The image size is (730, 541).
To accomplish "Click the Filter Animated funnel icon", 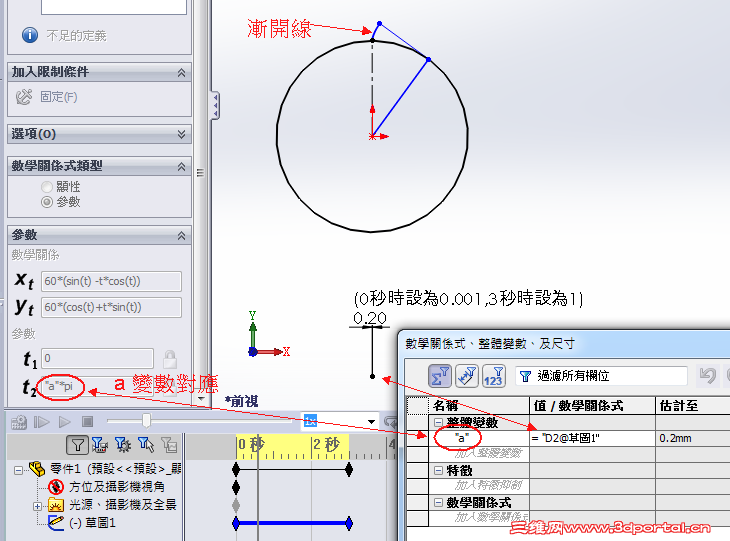I will [x=99, y=446].
